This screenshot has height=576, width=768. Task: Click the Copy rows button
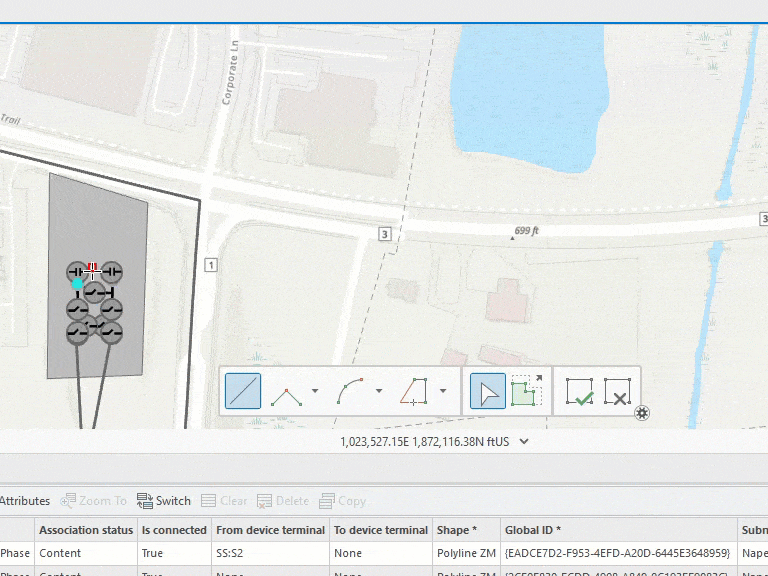pos(342,501)
